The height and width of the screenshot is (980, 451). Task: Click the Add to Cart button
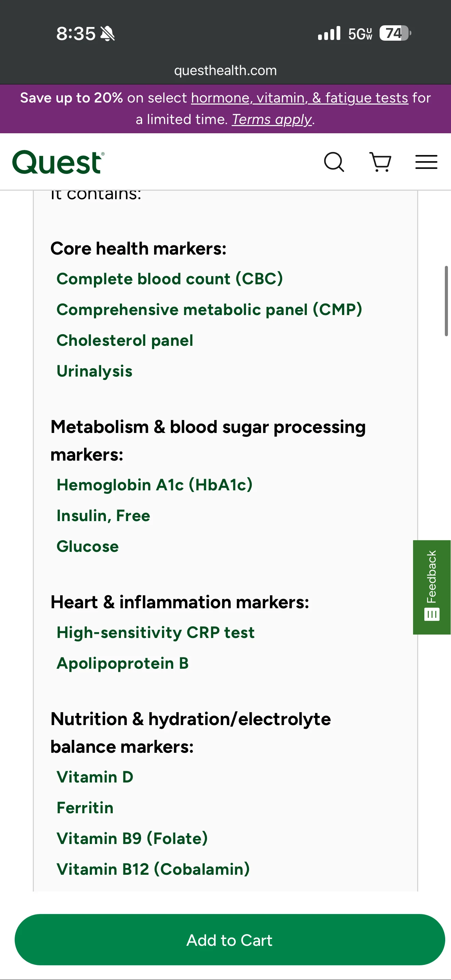pos(230,940)
